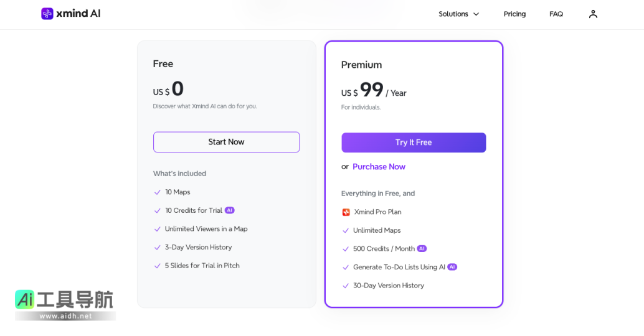Image resolution: width=644 pixels, height=336 pixels.
Task: Select the Premium plan heading
Action: point(361,65)
